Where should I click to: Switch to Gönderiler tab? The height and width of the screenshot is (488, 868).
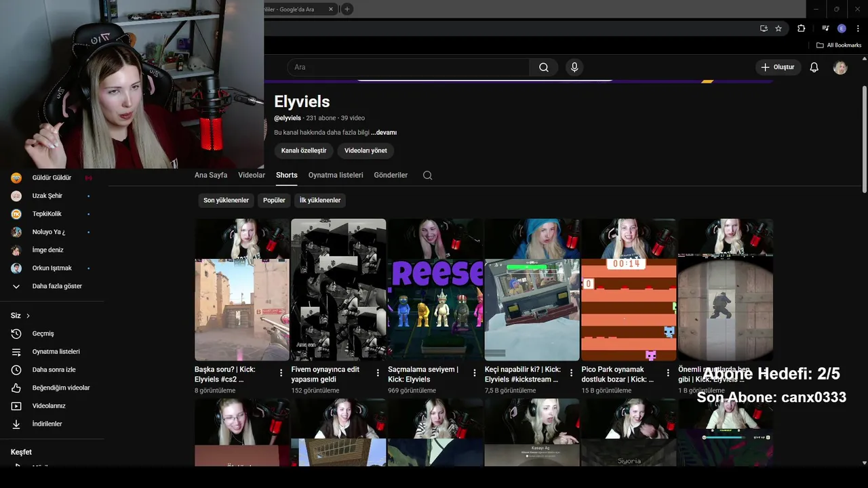391,175
